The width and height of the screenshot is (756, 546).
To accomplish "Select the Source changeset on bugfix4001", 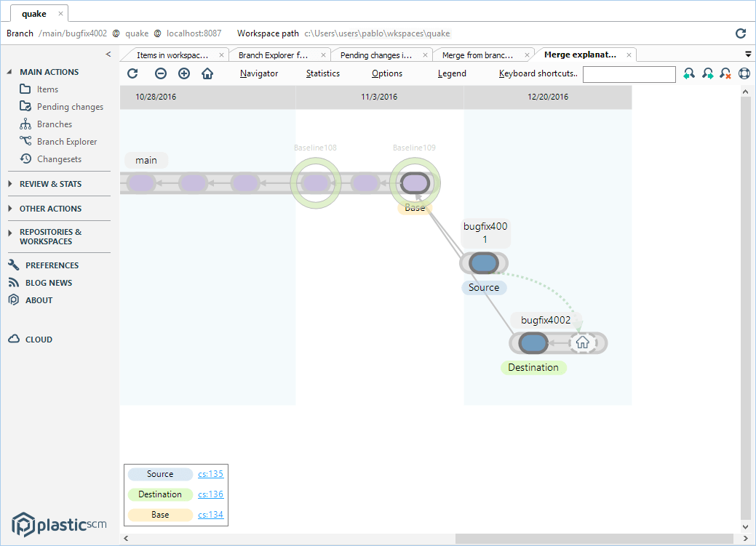I will tap(483, 263).
